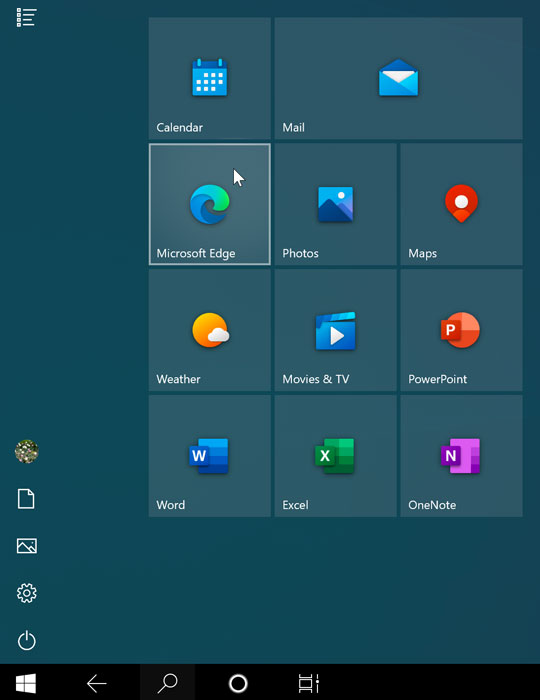Open the Documents folder icon
This screenshot has height=700, width=540.
26,499
